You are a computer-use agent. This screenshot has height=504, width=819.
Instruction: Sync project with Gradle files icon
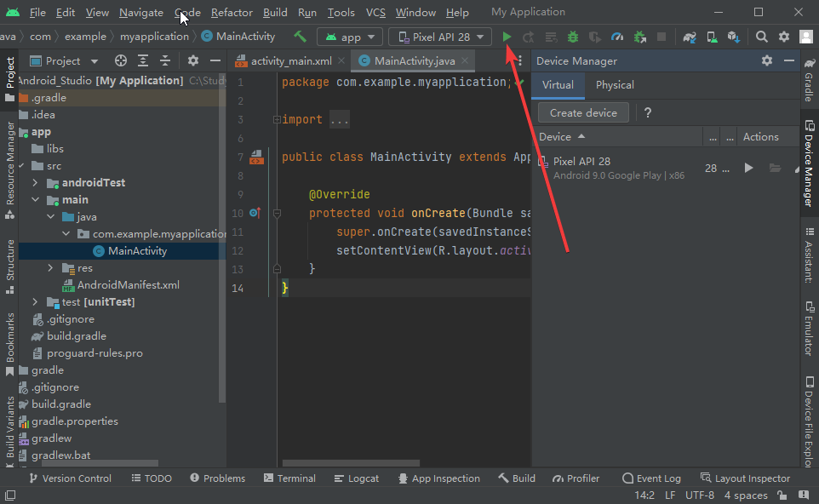pyautogui.click(x=690, y=37)
